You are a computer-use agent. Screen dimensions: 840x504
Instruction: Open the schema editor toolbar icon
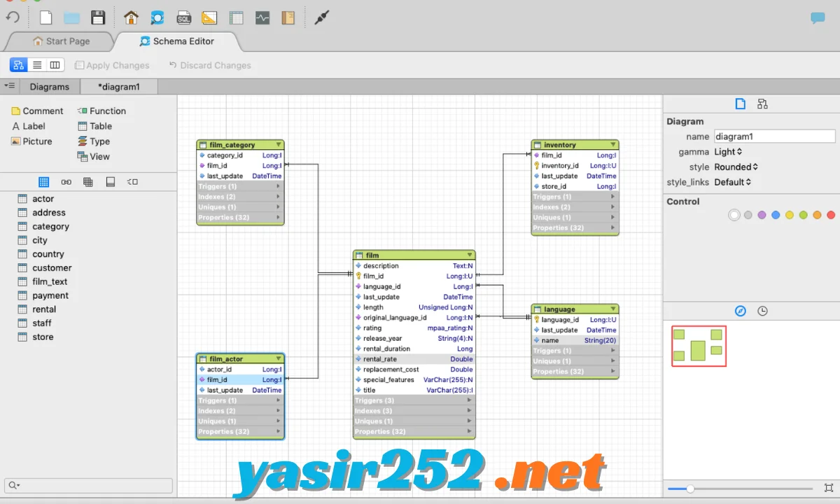tap(157, 18)
